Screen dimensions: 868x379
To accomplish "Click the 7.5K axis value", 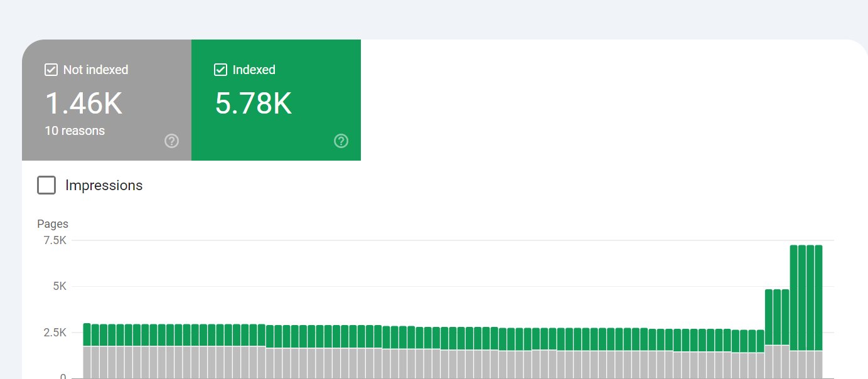I will click(x=55, y=240).
